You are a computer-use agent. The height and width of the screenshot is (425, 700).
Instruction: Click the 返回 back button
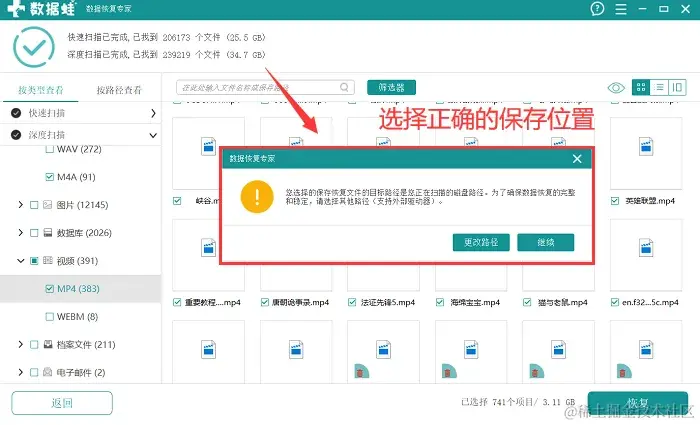62,403
